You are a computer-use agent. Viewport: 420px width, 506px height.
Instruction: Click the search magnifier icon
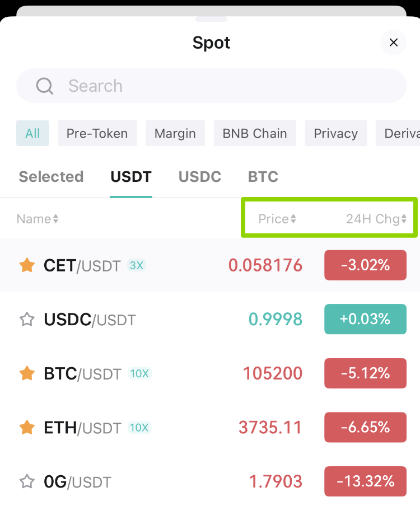click(x=45, y=86)
